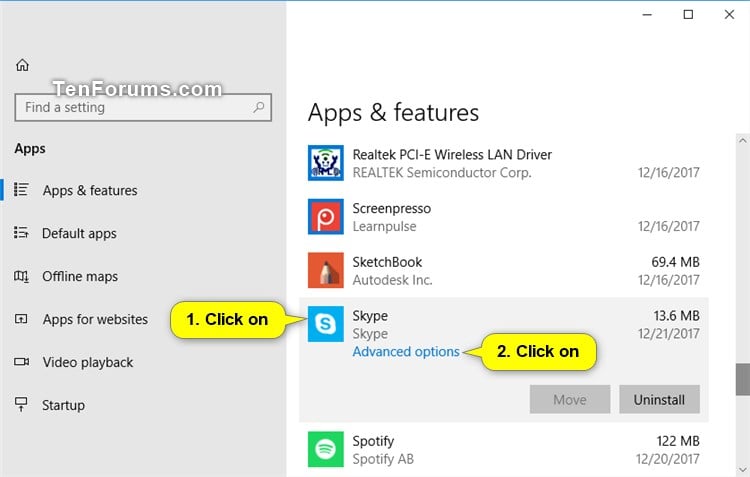Select the Screenpresso app name
The image size is (750, 477).
pyautogui.click(x=392, y=209)
